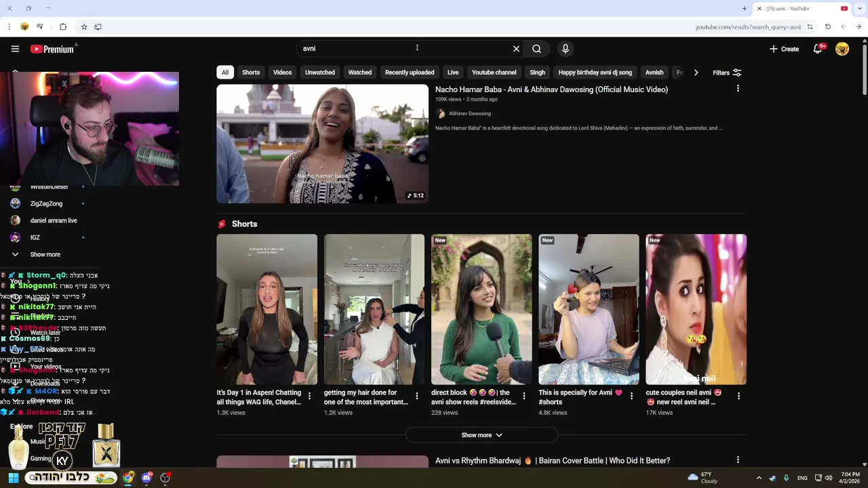Open IGZ subscription in sidebar
The image size is (868, 488).
35,237
